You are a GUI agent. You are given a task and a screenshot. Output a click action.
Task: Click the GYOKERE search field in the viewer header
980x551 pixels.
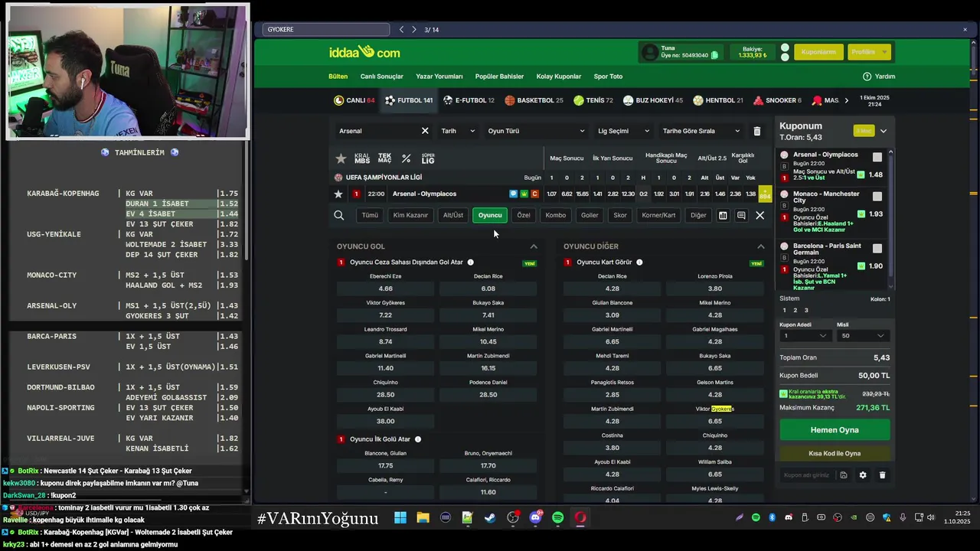pos(326,29)
